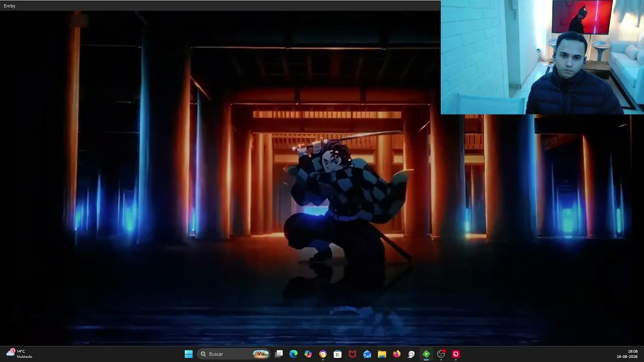
Task: Open the red circle recorder taskbar icon
Action: (x=456, y=354)
